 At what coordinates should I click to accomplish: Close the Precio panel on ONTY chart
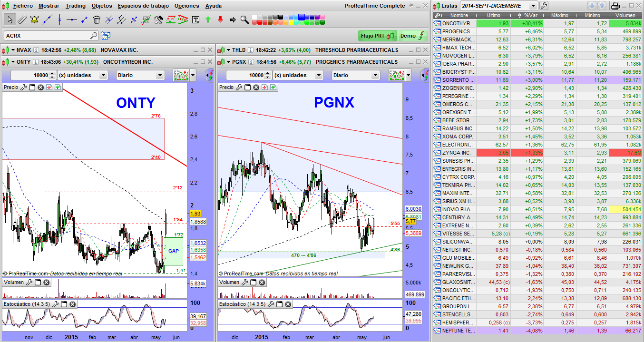tap(40, 87)
